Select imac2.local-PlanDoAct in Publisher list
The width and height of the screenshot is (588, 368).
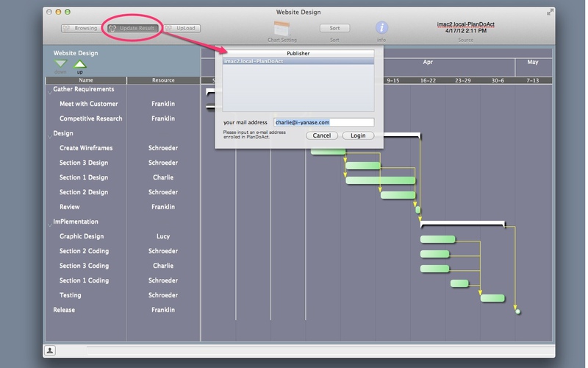coord(298,62)
